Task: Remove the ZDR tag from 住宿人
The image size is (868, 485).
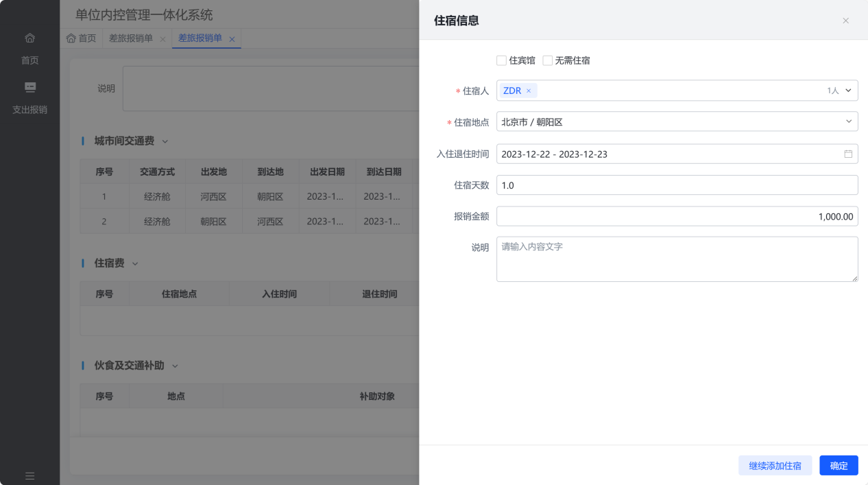Action: (529, 91)
